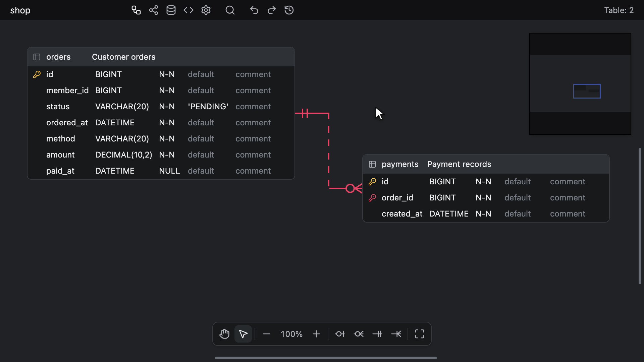Select the method column name
The height and width of the screenshot is (362, 644).
[61, 139]
